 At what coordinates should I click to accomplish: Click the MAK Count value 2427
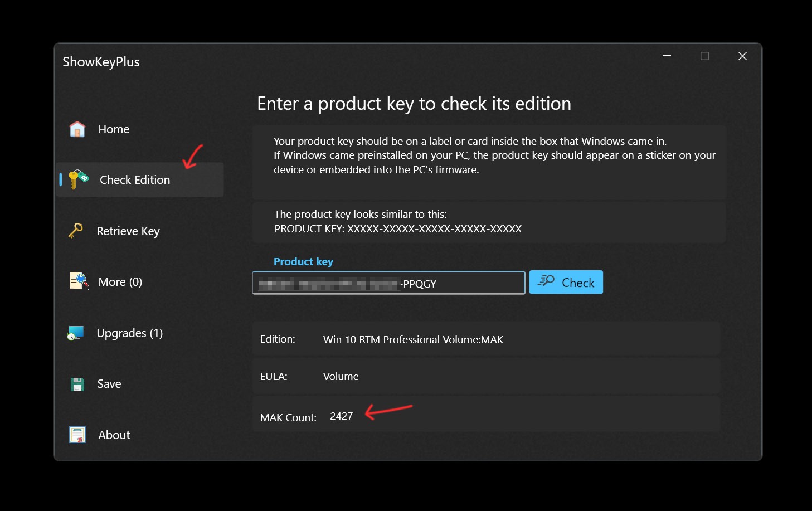(x=342, y=416)
